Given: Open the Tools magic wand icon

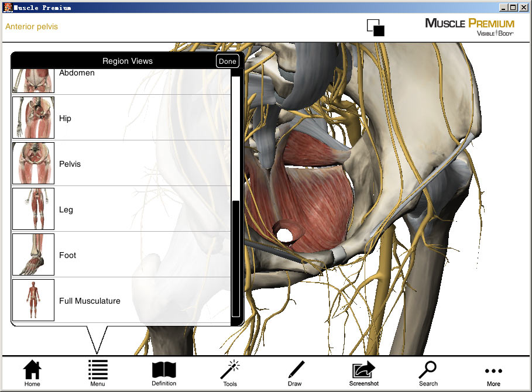Looking at the screenshot, I should (x=230, y=373).
